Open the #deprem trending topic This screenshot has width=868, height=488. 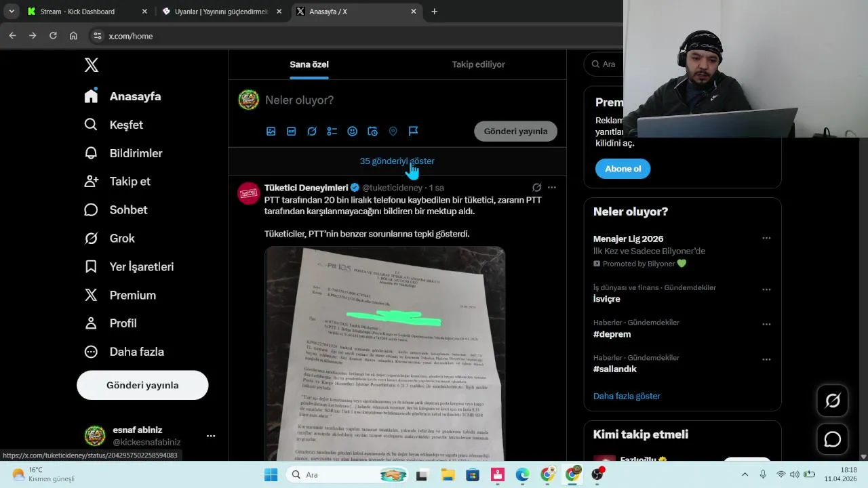[x=612, y=334]
